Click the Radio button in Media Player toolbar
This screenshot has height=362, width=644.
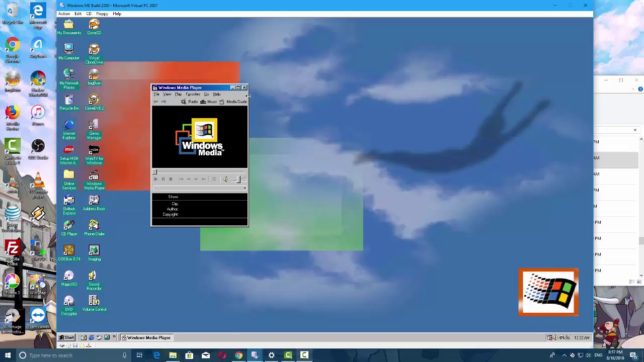190,102
